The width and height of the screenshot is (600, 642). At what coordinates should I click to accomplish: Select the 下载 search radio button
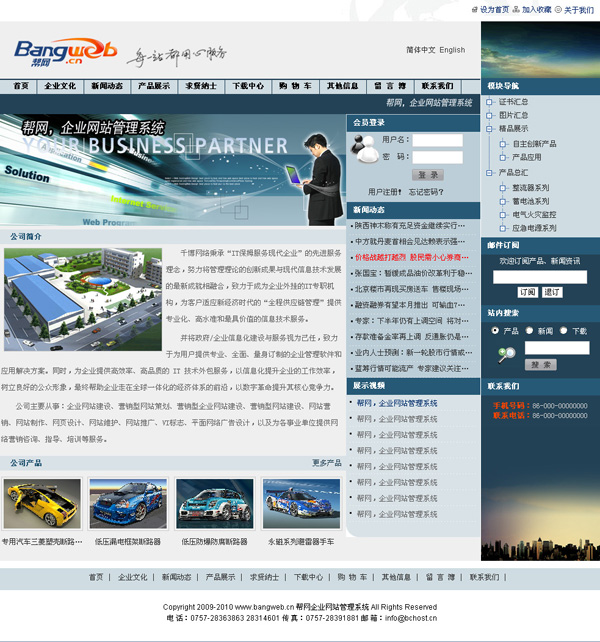pos(564,331)
